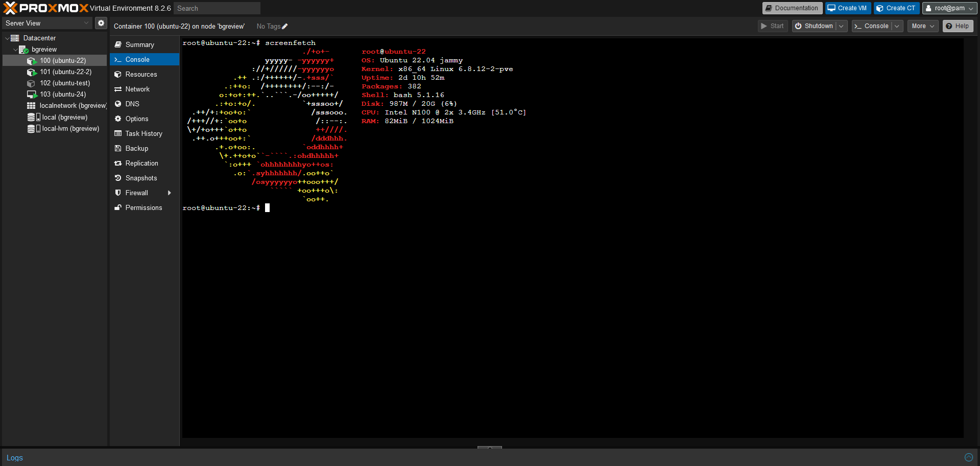The width and height of the screenshot is (980, 466).
Task: Select container 100 (ubuntu-22)
Action: click(x=55, y=61)
